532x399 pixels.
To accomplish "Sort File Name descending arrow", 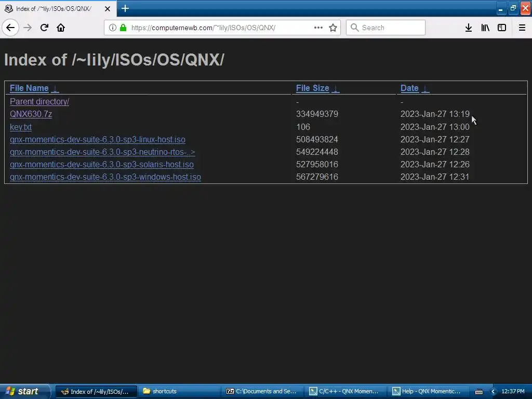I will tap(55, 88).
